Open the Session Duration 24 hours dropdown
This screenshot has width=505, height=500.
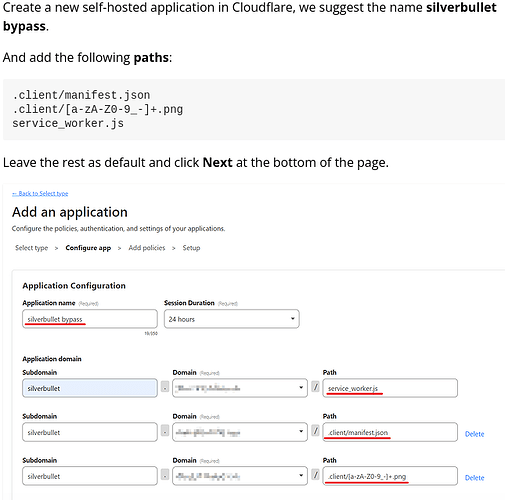[x=232, y=319]
